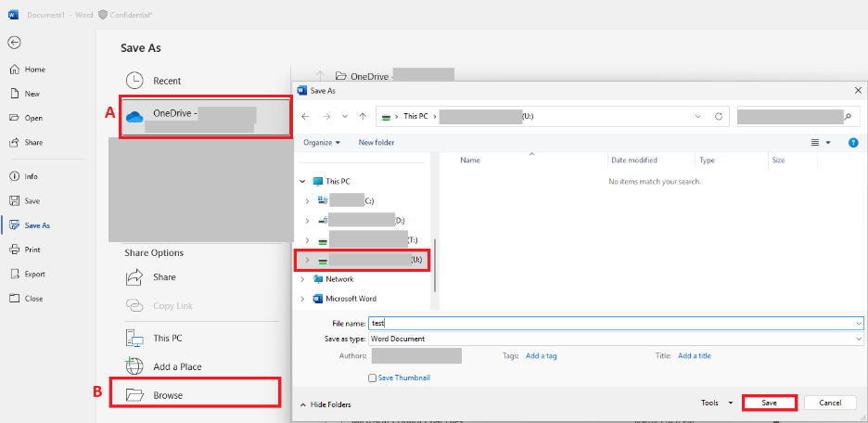The image size is (868, 423).
Task: Open the view options dropdown arrow
Action: [x=828, y=142]
